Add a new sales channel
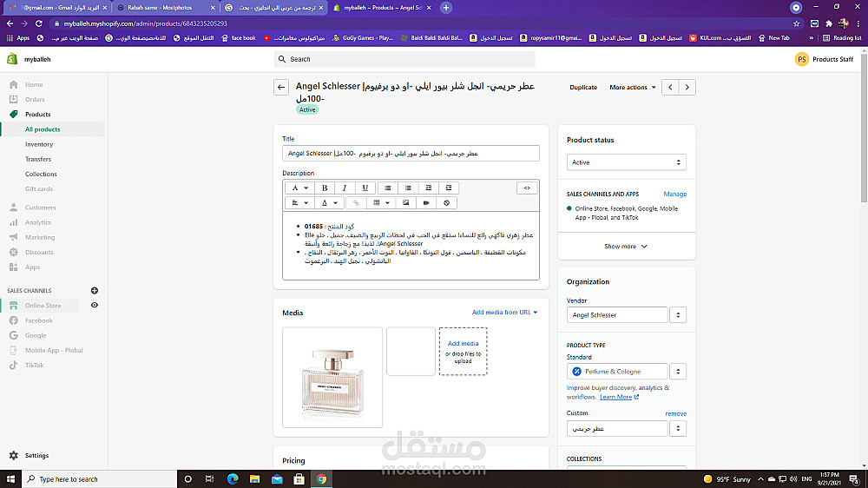Image resolution: width=868 pixels, height=488 pixels. coord(94,290)
